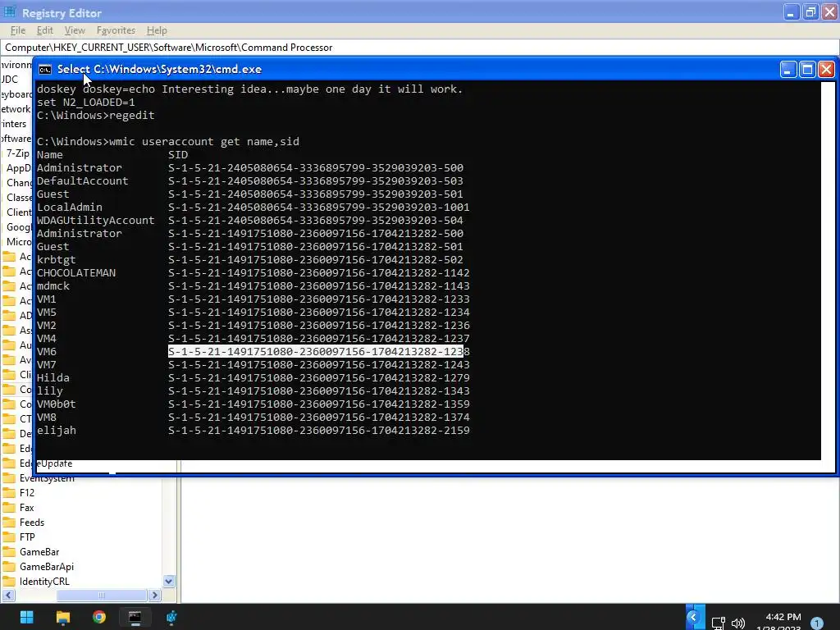
Task: Open the Edit menu in Registry Editor
Action: click(x=44, y=30)
